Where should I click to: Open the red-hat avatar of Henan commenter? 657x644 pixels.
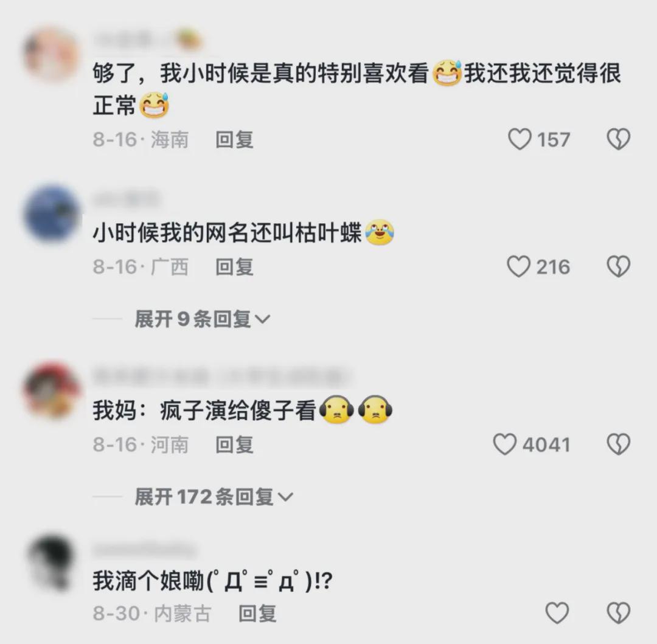(x=52, y=390)
